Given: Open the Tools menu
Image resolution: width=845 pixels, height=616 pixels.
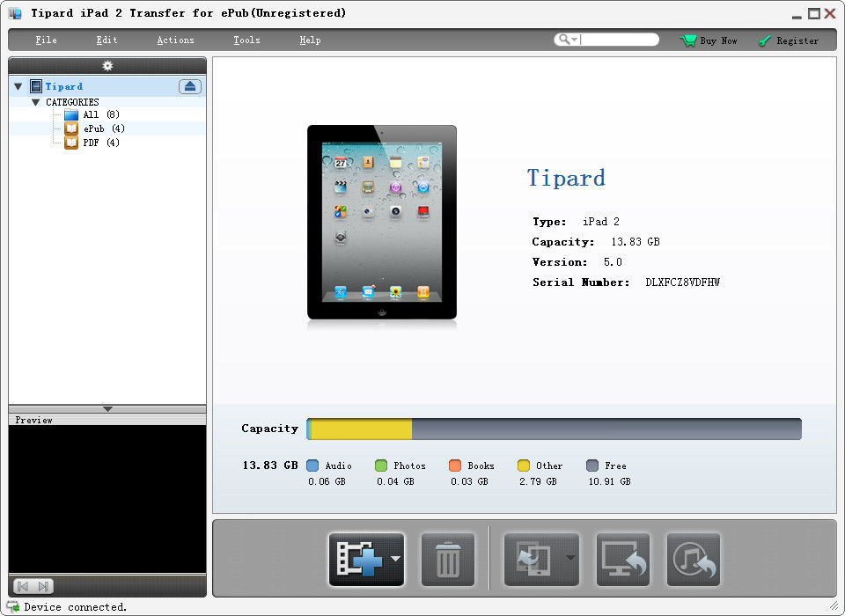Looking at the screenshot, I should pos(246,40).
